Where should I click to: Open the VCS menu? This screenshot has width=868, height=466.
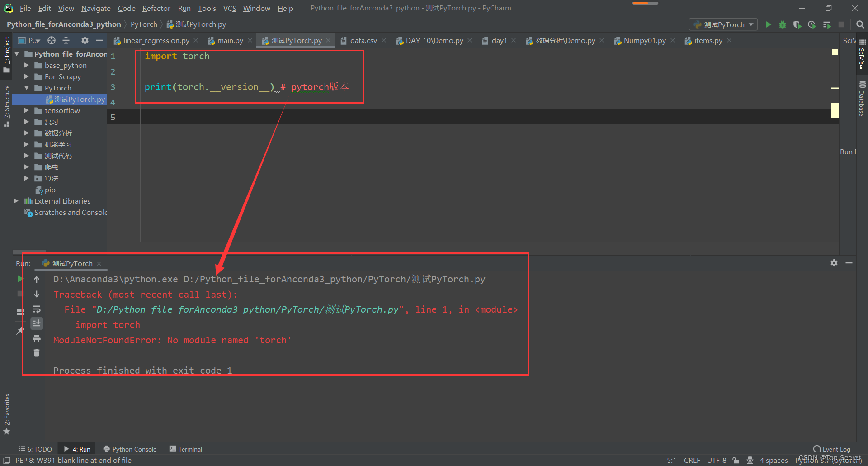tap(230, 8)
